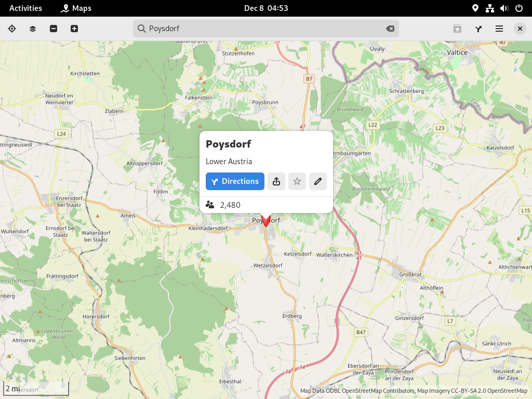
Task: Click the Lower Austria region text
Action: tap(229, 162)
